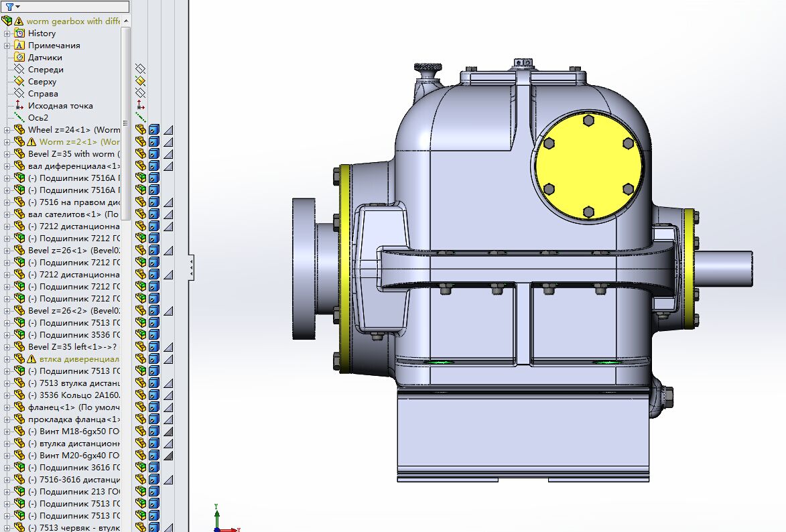The height and width of the screenshot is (532, 786).
Task: Select the Примечания annotations folder icon
Action: tap(19, 45)
